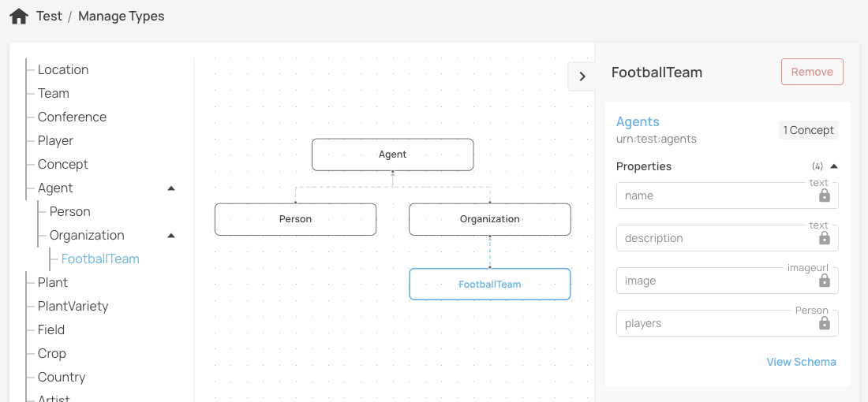Click the lock icon on description property
The height and width of the screenshot is (402, 868).
tap(824, 238)
